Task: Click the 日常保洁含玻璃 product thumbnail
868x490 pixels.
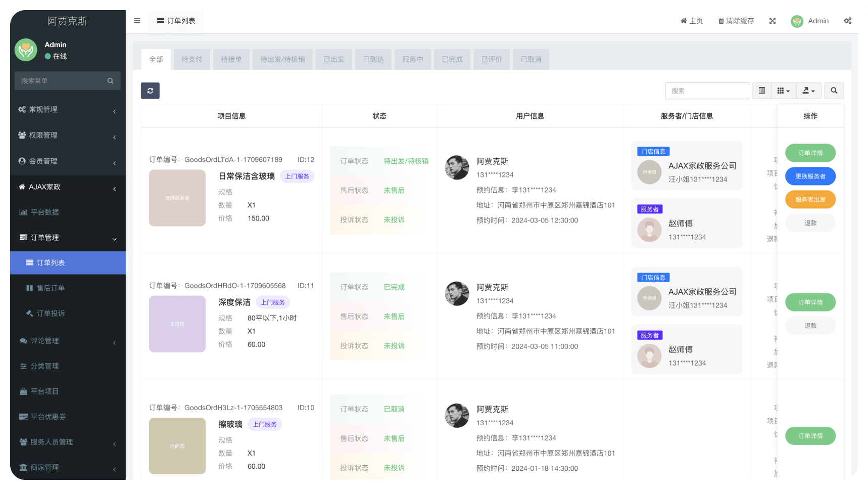Action: pos(177,198)
